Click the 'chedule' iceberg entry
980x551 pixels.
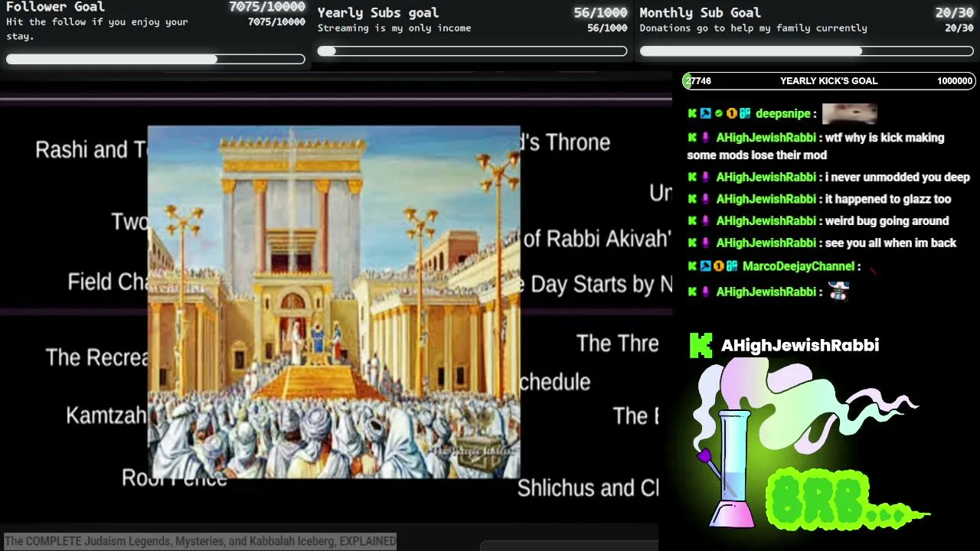(555, 381)
